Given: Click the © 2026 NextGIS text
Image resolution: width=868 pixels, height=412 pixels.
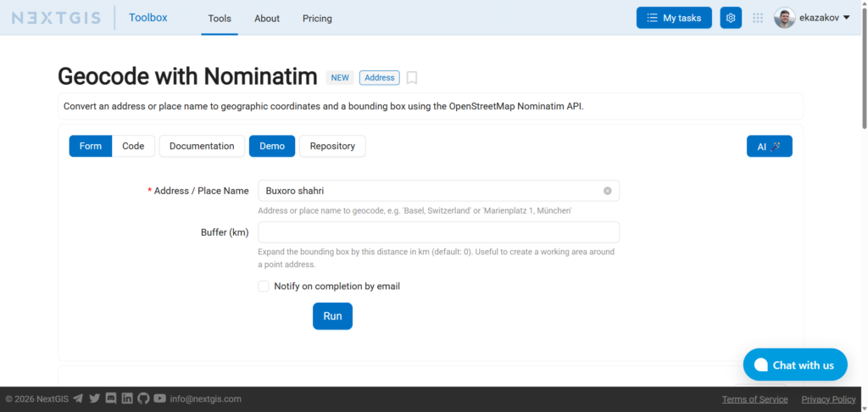Looking at the screenshot, I should pyautogui.click(x=37, y=398).
